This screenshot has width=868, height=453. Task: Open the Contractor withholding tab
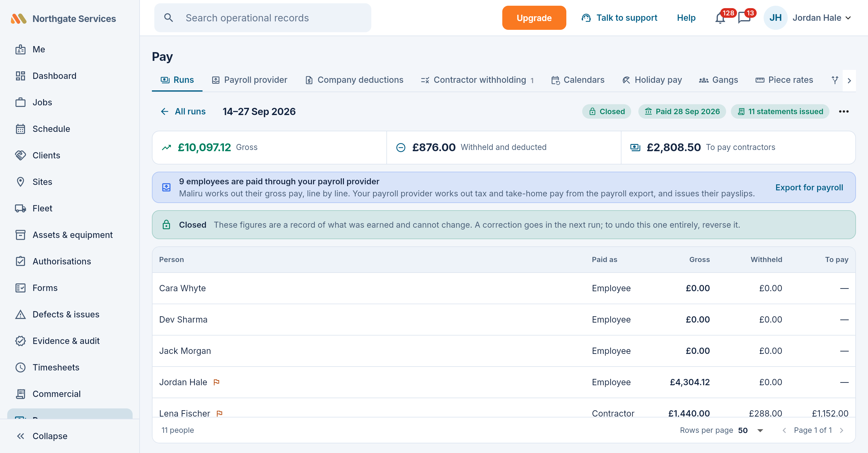(x=477, y=80)
